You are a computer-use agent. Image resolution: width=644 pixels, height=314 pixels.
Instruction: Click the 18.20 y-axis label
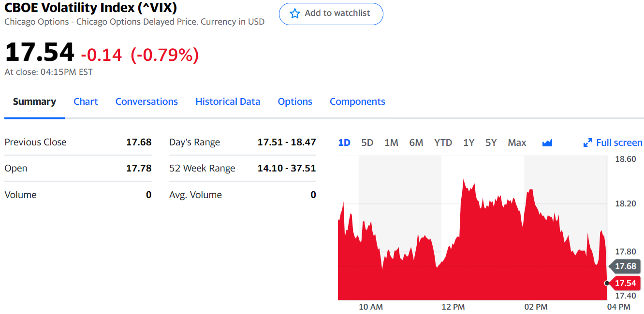(626, 203)
